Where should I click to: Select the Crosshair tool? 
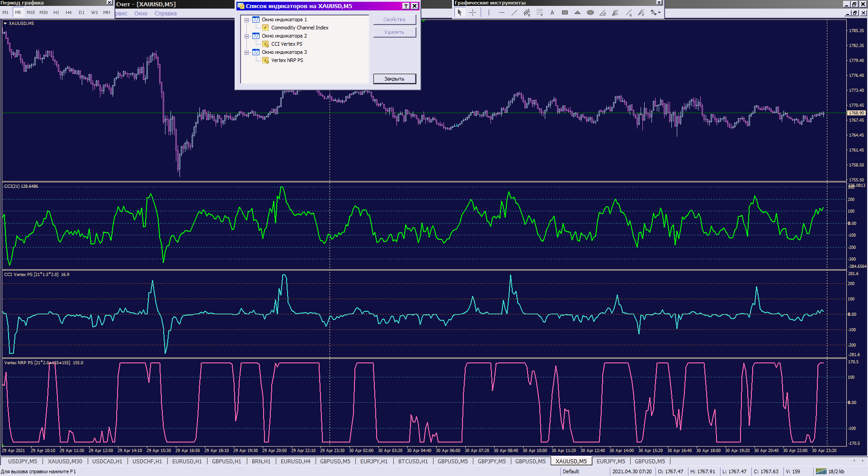click(472, 13)
